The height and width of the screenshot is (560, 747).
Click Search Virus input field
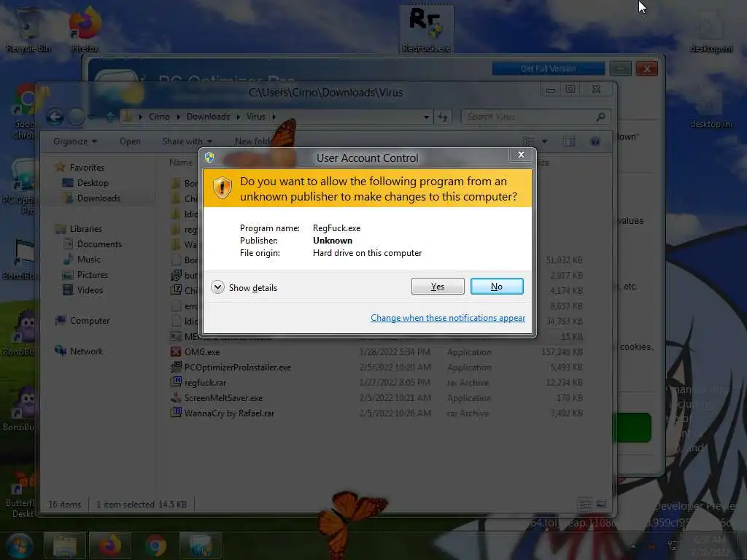pos(528,117)
